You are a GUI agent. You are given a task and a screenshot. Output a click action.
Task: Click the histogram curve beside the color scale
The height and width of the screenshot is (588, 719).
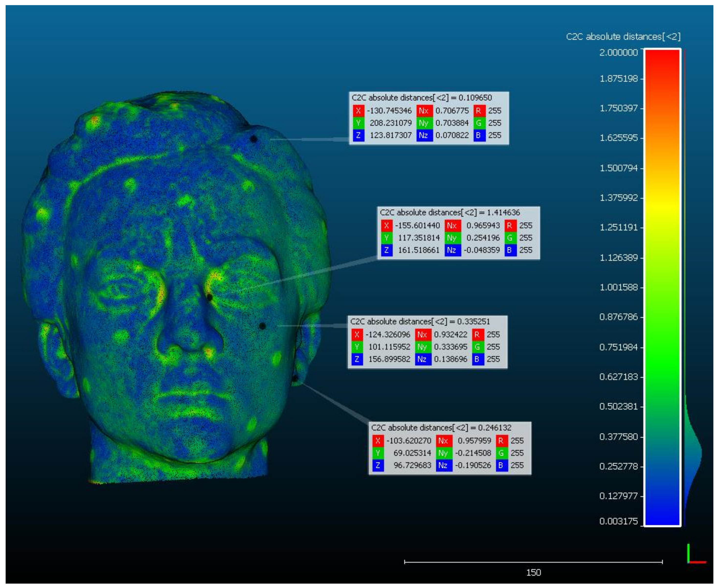[x=693, y=453]
